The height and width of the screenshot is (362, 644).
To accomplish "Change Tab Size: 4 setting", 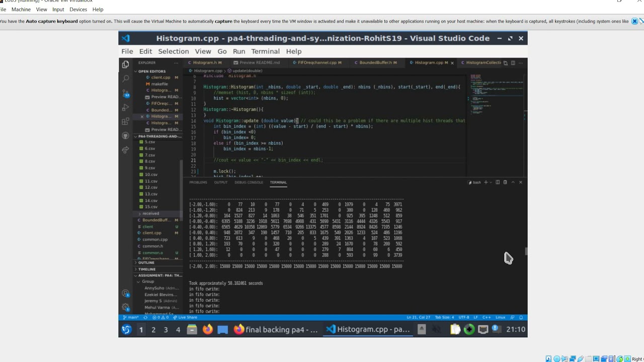I will pos(444,317).
